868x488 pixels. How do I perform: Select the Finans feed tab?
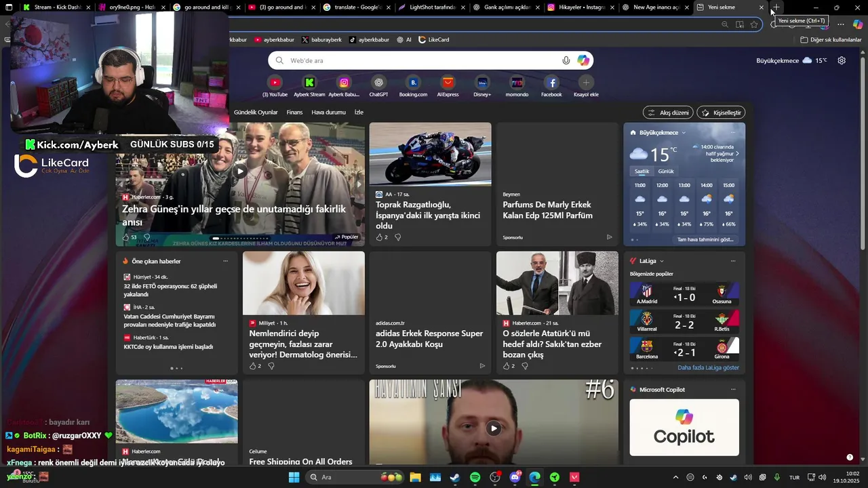coord(294,113)
